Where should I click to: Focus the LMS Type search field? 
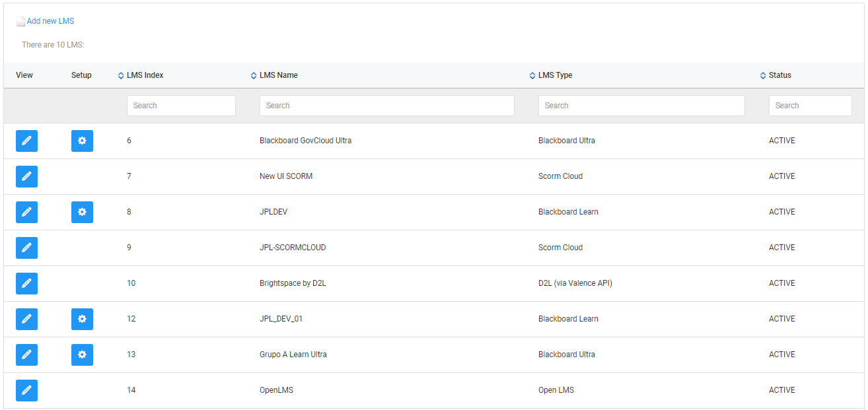641,106
